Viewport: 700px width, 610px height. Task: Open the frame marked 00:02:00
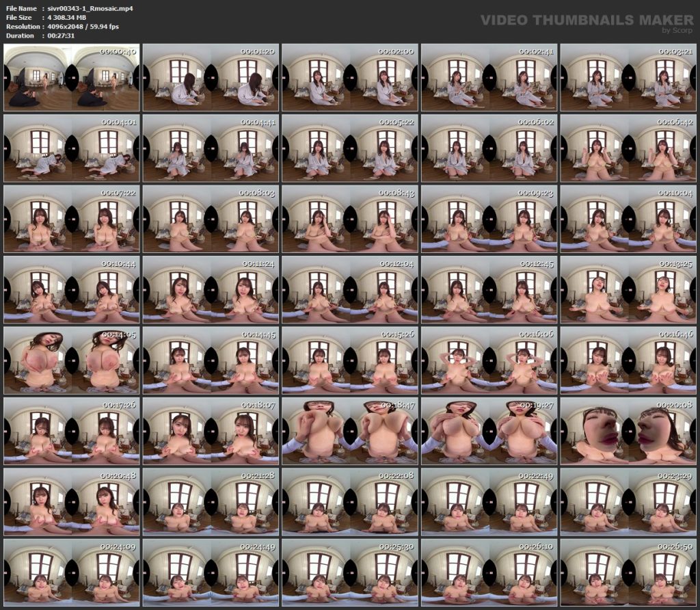coord(349,77)
